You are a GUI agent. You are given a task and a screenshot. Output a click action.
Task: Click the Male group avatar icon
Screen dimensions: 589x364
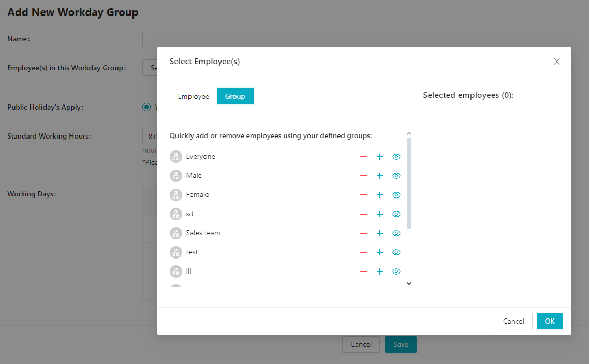[176, 176]
